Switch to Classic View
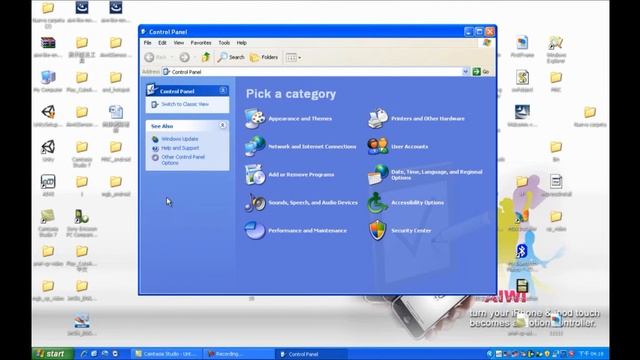Viewport: 640px width, 360px height. 185,104
